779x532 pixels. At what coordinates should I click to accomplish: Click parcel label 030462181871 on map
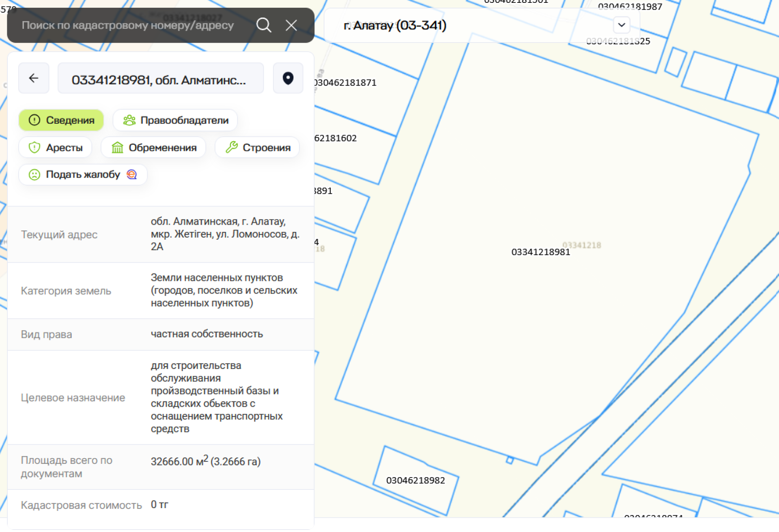[346, 83]
